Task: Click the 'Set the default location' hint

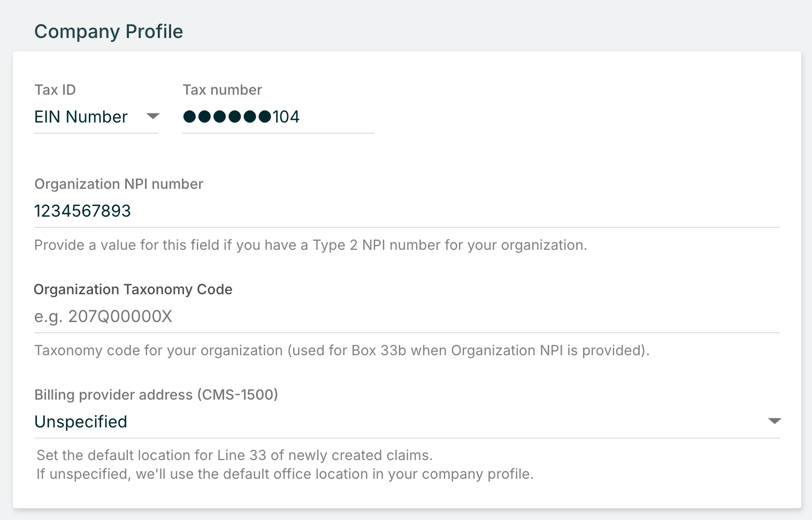Action: click(x=234, y=455)
